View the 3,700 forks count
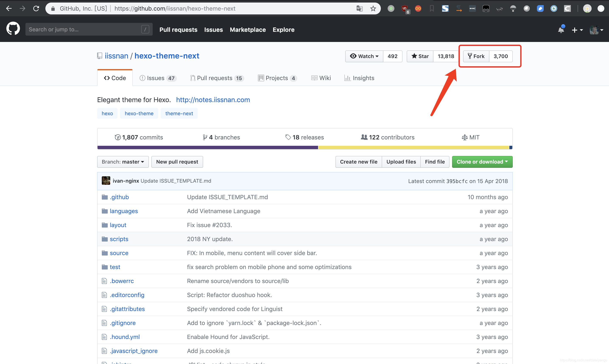Image resolution: width=609 pixels, height=364 pixels. coord(501,56)
